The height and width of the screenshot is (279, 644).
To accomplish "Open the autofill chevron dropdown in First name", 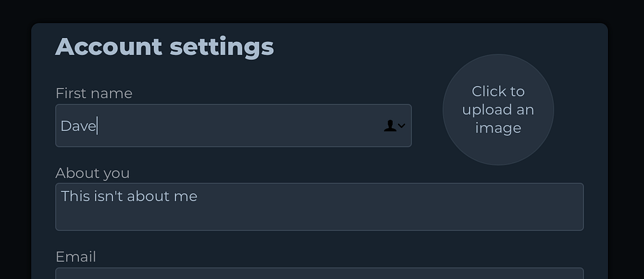I will 402,126.
